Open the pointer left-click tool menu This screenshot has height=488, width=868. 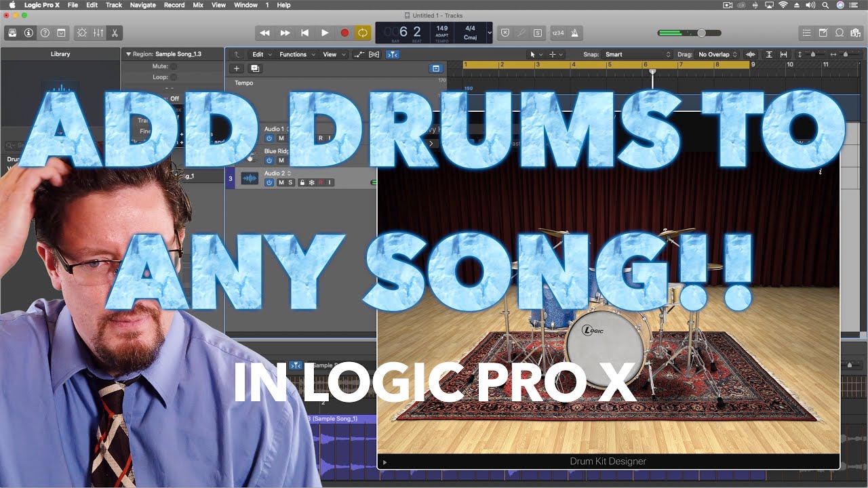[536, 54]
